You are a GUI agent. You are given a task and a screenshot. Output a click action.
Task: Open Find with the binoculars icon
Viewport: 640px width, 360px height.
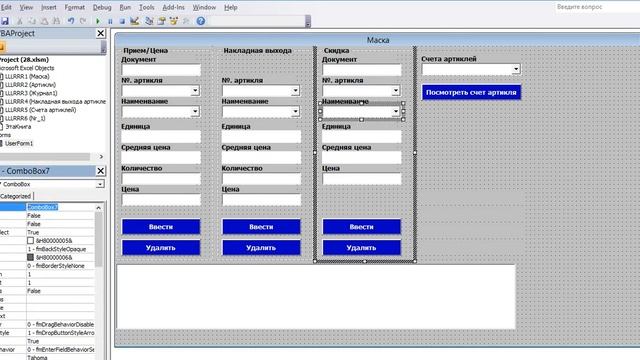tap(56, 21)
